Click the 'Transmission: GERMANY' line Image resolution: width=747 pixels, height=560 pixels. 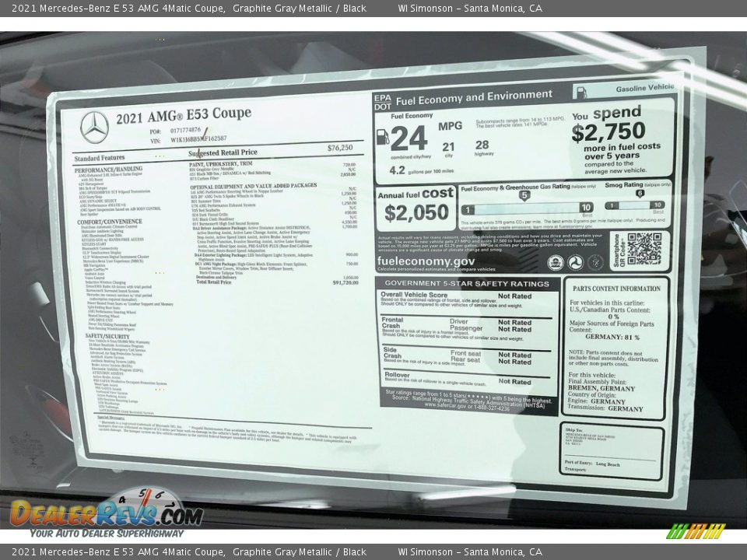coord(605,408)
